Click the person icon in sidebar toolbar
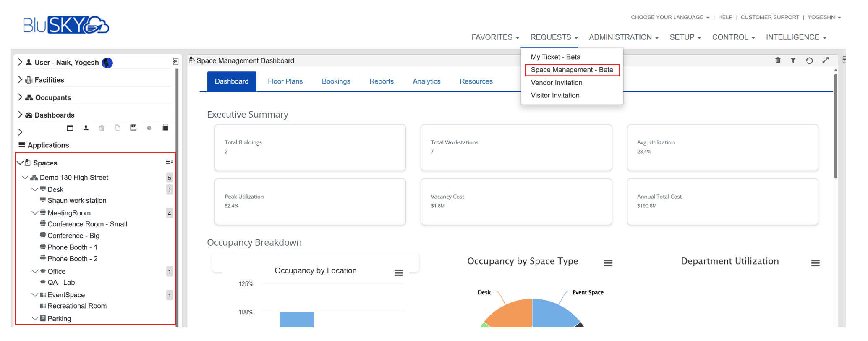Screen dimensions: 868x341 click(x=86, y=128)
